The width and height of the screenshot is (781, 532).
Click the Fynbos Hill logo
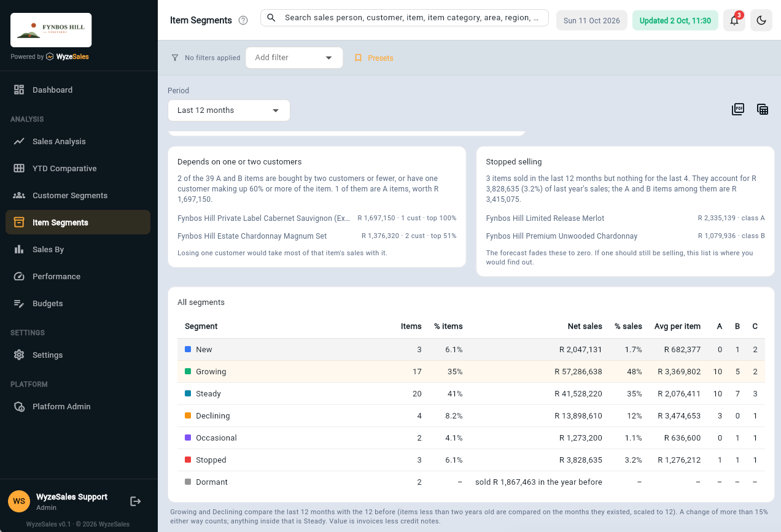pos(51,30)
